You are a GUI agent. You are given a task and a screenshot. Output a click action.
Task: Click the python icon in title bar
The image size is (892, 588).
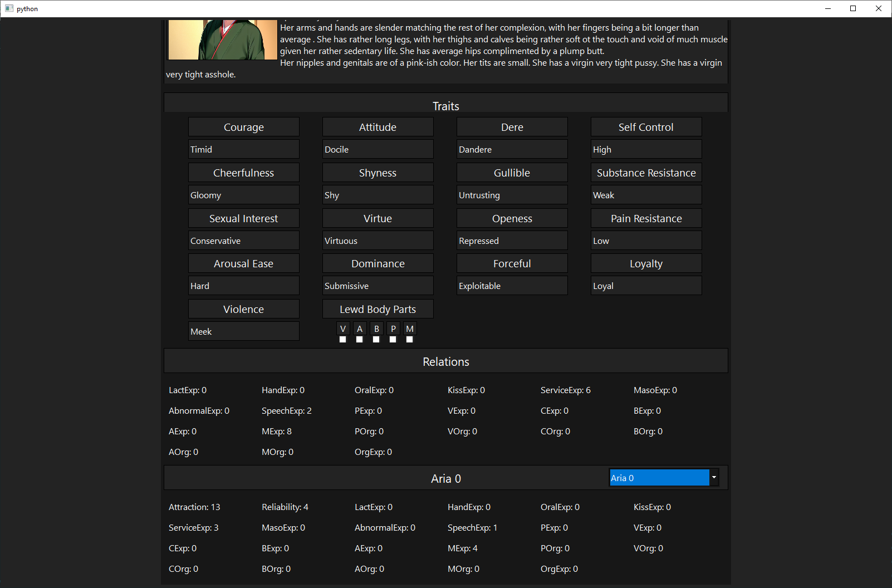(x=9, y=8)
